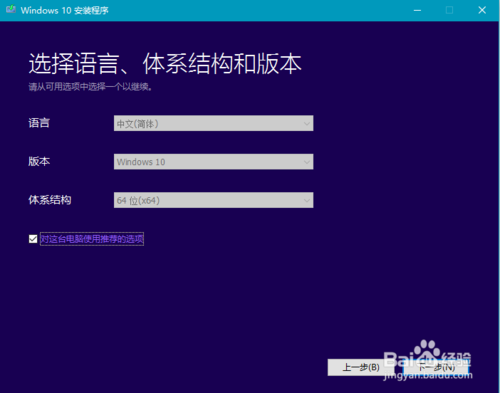This screenshot has width=500, height=393.
Task: Click the 上一步(B) back button
Action: 361,367
